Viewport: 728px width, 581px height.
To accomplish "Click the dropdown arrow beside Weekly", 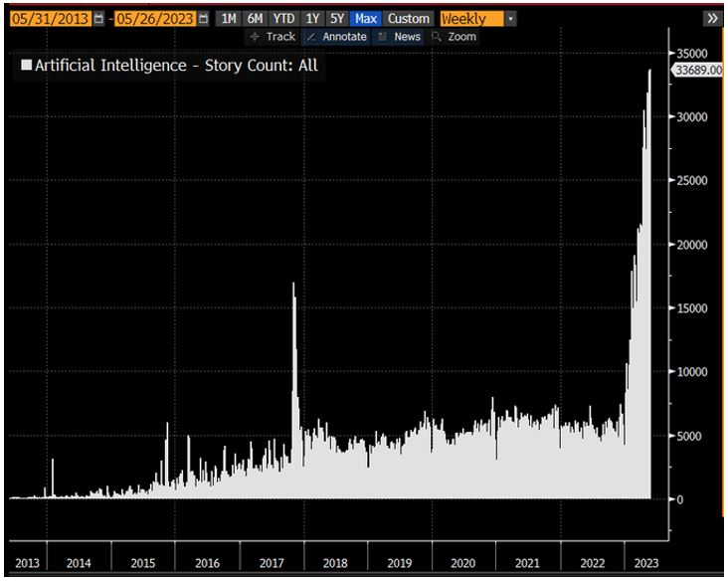I will [x=511, y=19].
